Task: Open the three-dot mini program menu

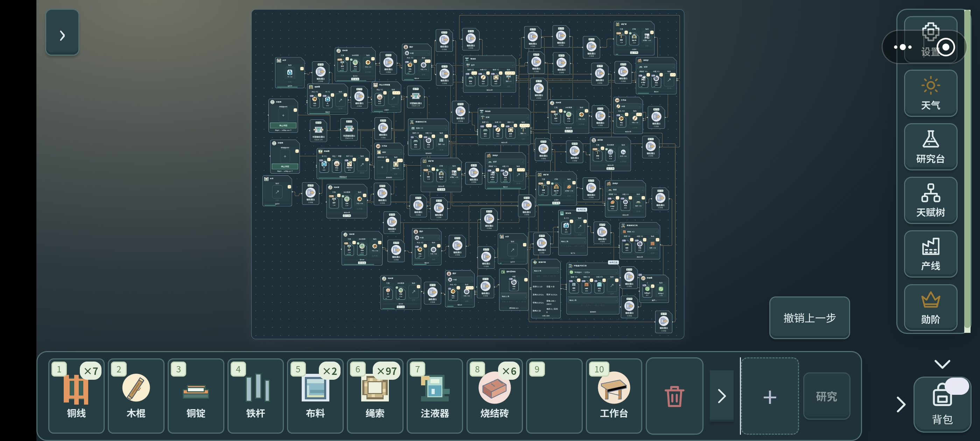Action: [x=902, y=47]
